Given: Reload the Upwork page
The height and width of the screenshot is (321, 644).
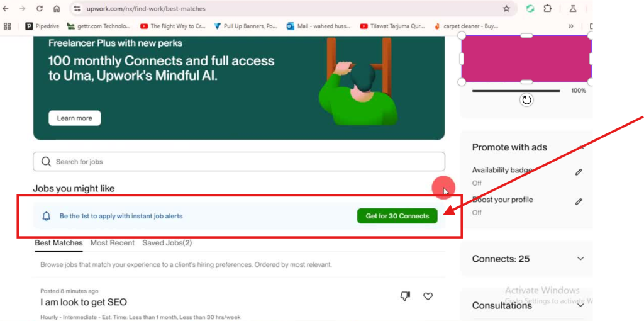Looking at the screenshot, I should click(x=40, y=9).
